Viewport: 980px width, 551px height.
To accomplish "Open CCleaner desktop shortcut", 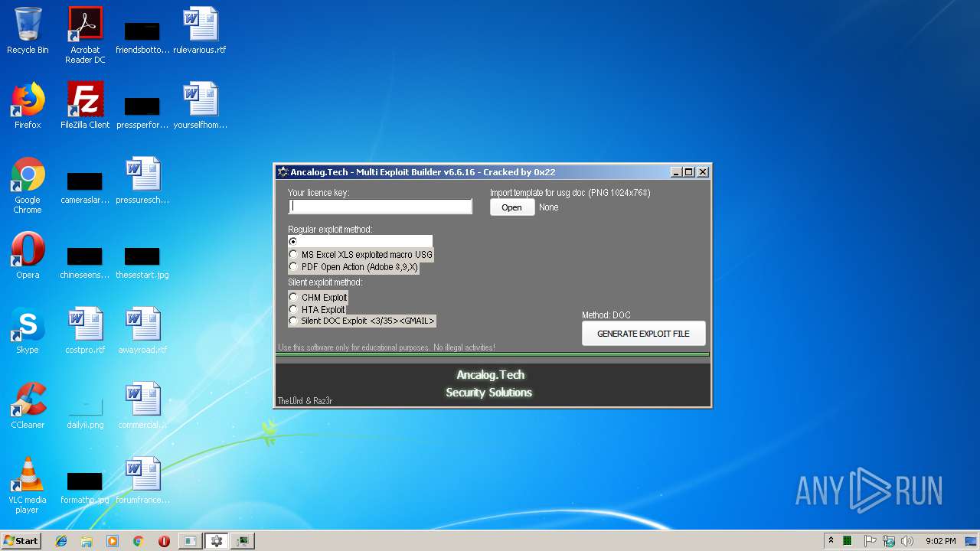I will point(28,406).
